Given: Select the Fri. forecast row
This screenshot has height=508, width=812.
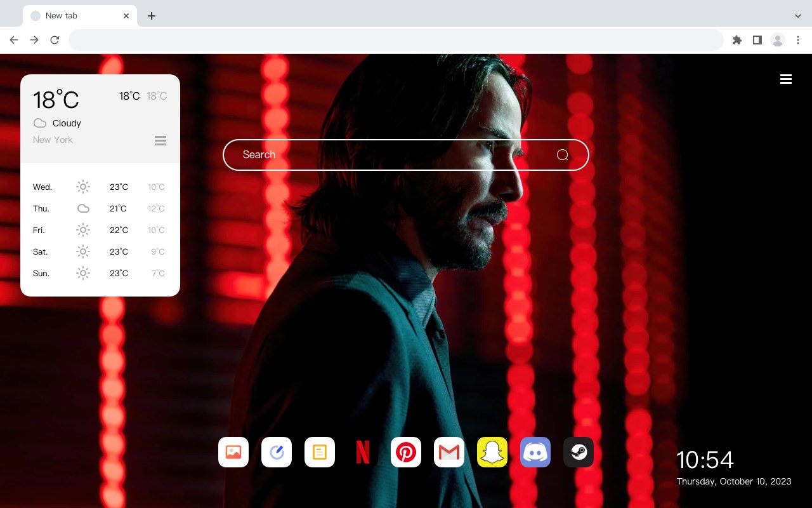Looking at the screenshot, I should point(100,230).
